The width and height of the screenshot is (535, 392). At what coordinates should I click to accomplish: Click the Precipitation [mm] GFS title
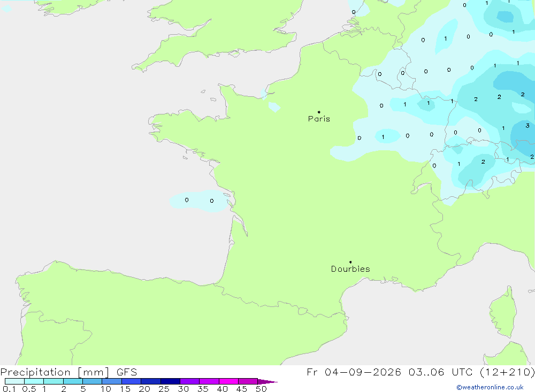(68, 372)
